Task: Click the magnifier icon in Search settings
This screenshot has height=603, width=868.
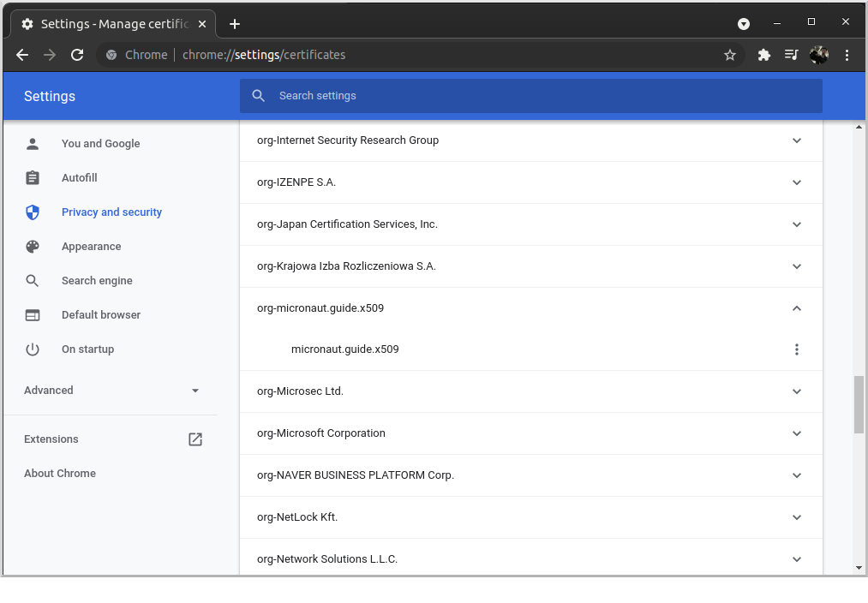Action: (x=258, y=96)
